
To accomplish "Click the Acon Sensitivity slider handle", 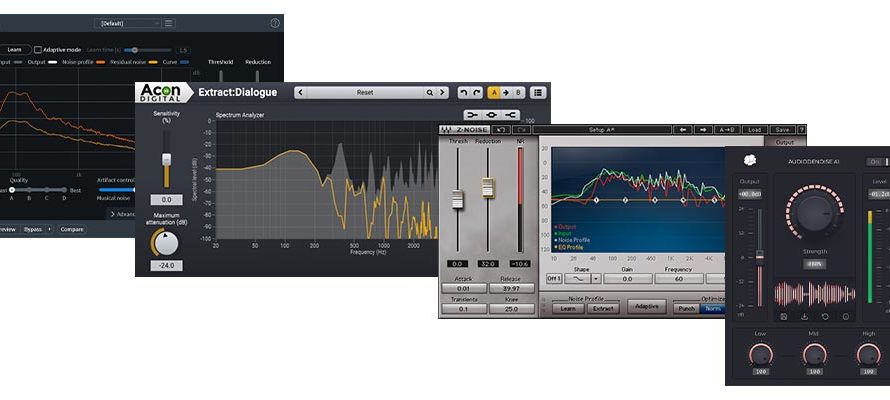I will (x=166, y=159).
